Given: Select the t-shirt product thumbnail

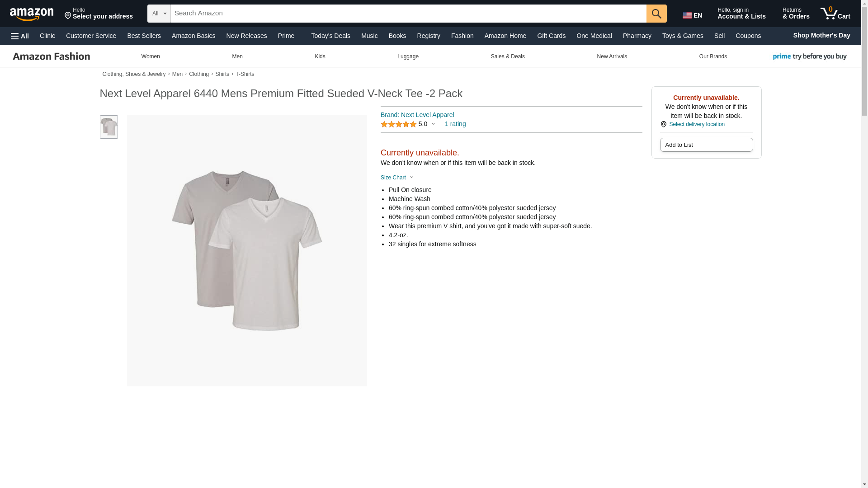Looking at the screenshot, I should click(x=109, y=127).
